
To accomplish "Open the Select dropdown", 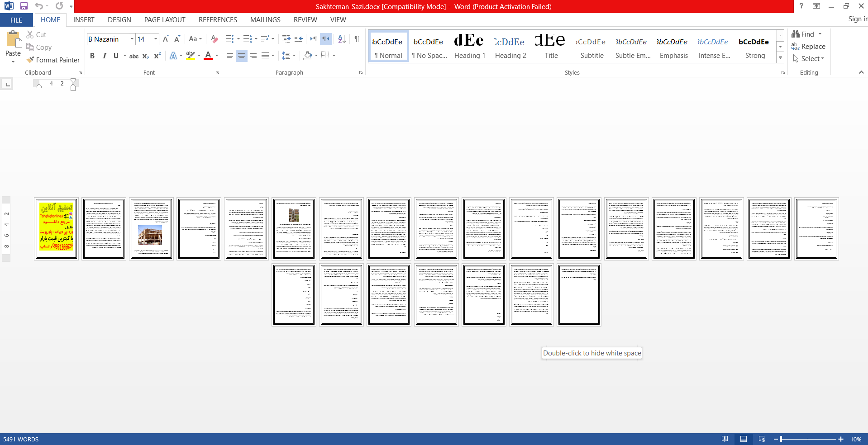I will click(x=809, y=59).
